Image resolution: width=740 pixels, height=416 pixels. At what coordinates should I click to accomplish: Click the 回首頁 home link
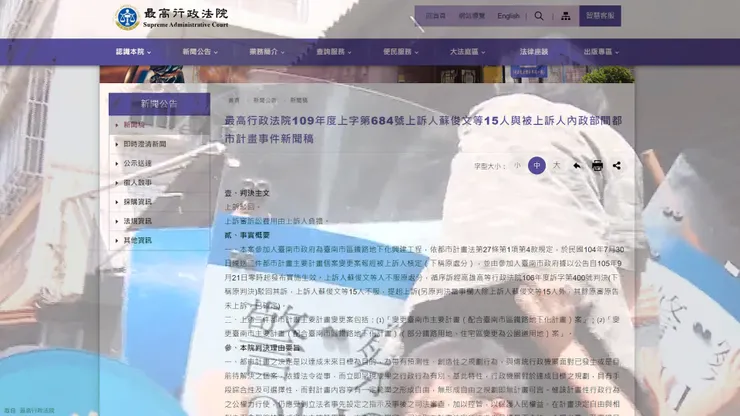[x=436, y=16]
